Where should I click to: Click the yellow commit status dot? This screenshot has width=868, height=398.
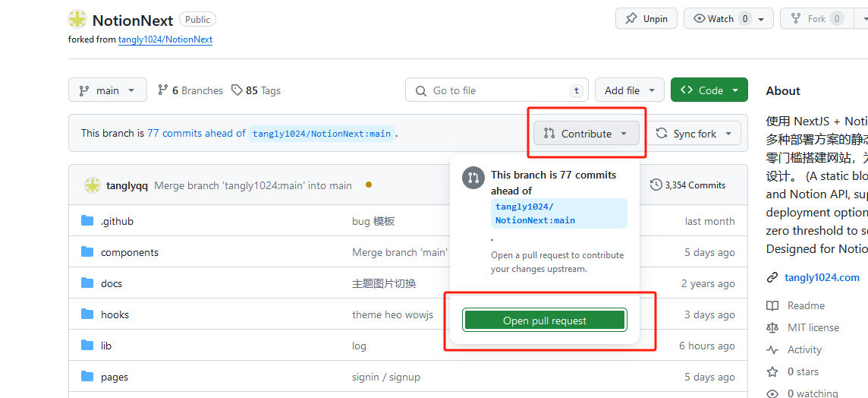coord(369,185)
